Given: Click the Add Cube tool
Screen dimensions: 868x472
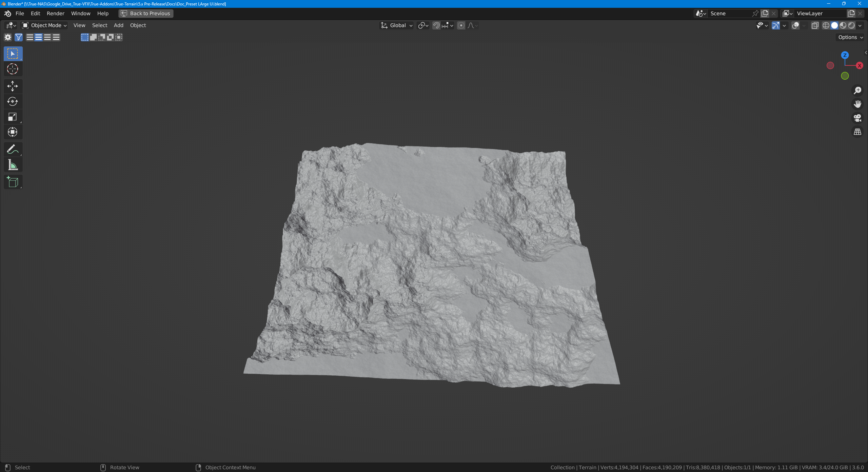Looking at the screenshot, I should (x=13, y=182).
